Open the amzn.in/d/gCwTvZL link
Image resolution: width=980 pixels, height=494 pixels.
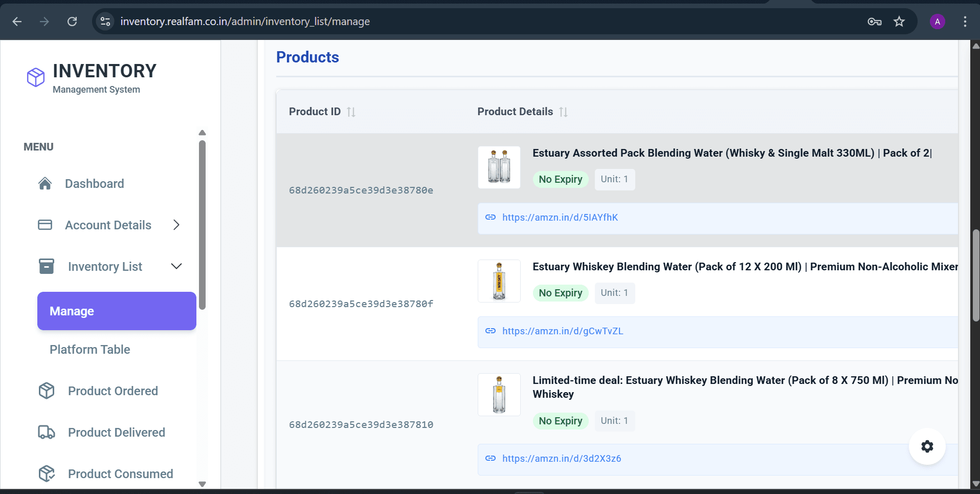click(x=563, y=331)
